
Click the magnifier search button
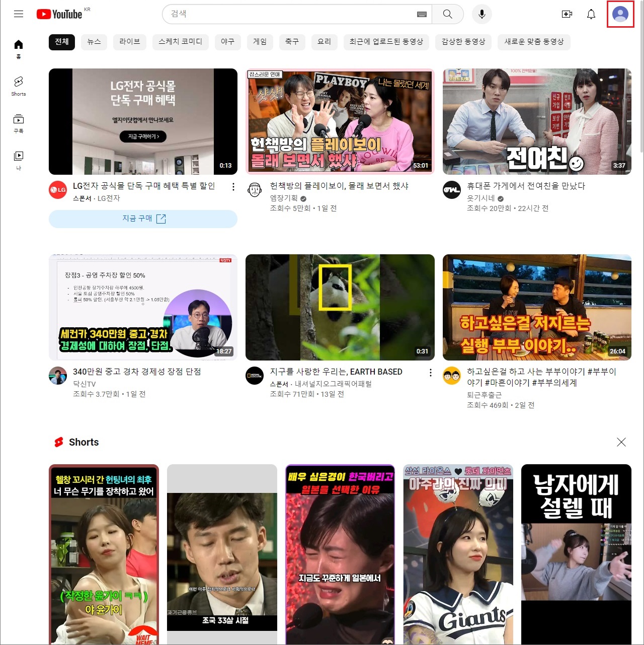[447, 14]
